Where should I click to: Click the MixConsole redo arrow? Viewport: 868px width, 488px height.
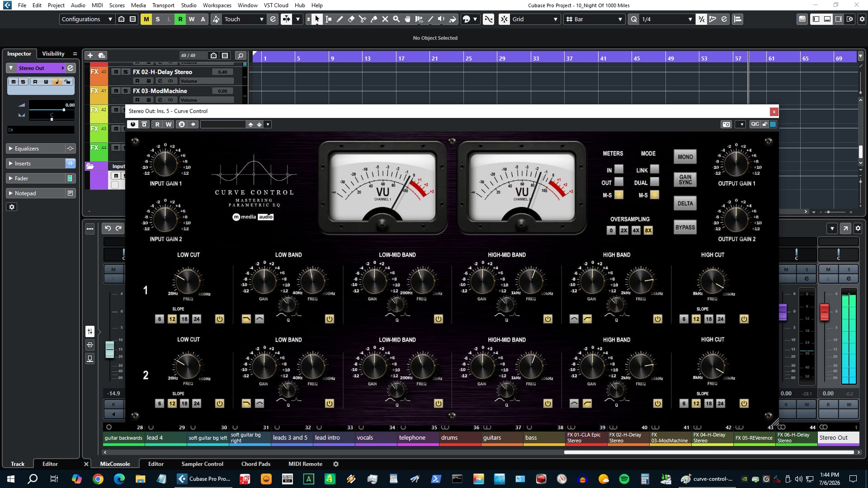pyautogui.click(x=118, y=228)
